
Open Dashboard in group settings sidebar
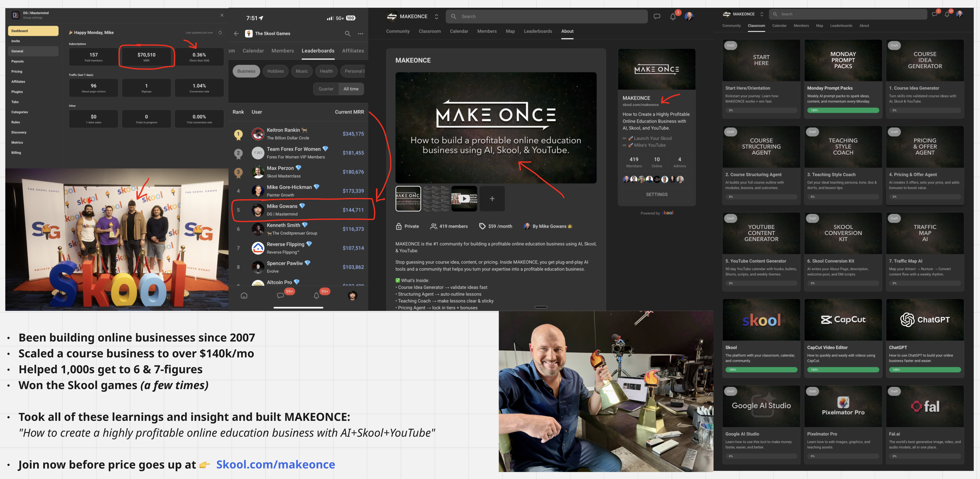point(33,31)
